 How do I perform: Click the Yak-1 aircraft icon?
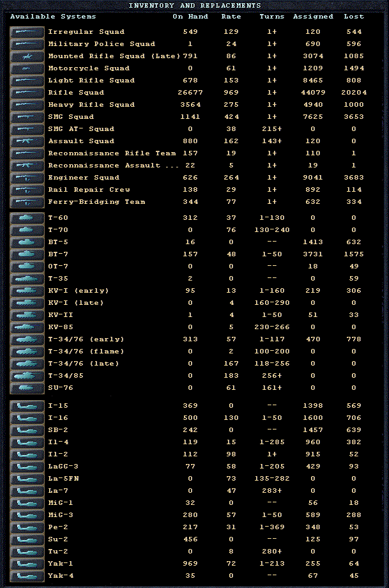coord(27,564)
